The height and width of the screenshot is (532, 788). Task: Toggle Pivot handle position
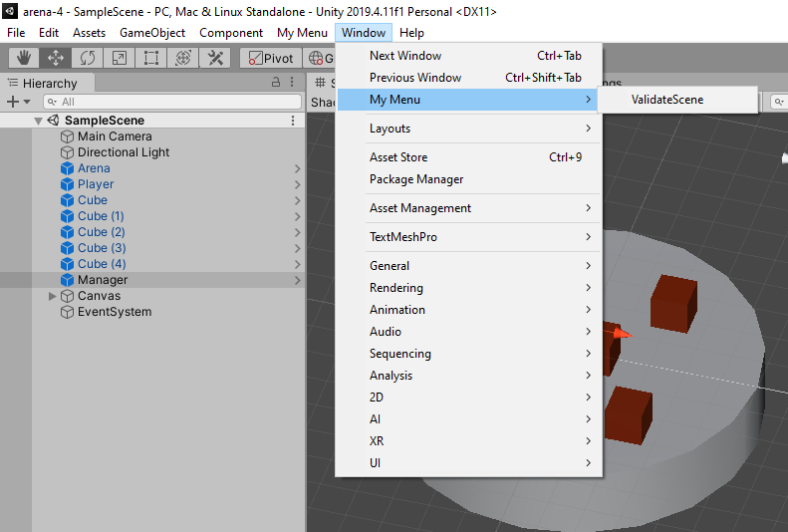pos(270,58)
